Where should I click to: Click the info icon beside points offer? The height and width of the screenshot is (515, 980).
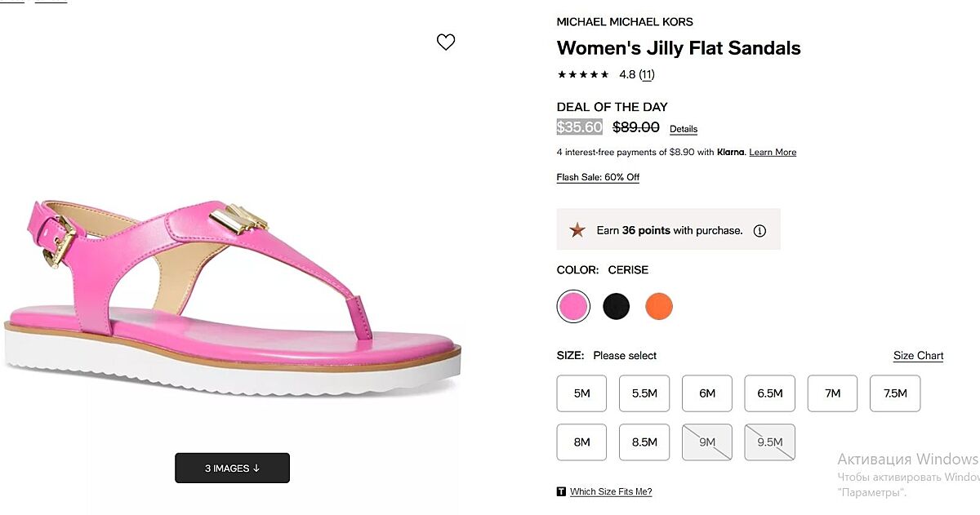click(x=759, y=231)
